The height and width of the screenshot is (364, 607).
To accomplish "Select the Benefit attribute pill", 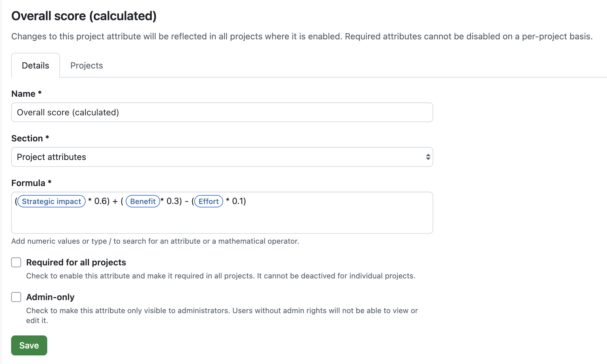I will [x=143, y=201].
